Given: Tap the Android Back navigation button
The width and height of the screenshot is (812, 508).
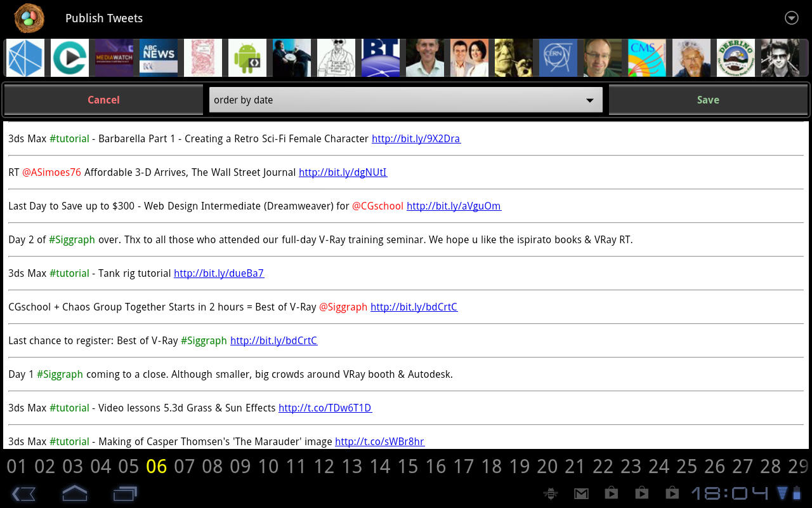Looking at the screenshot, I should 24,493.
